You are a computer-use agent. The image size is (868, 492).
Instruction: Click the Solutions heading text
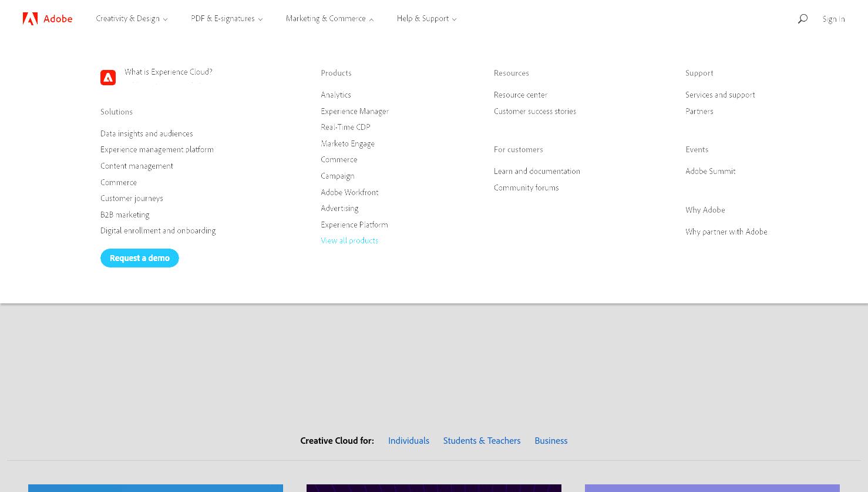(x=116, y=112)
